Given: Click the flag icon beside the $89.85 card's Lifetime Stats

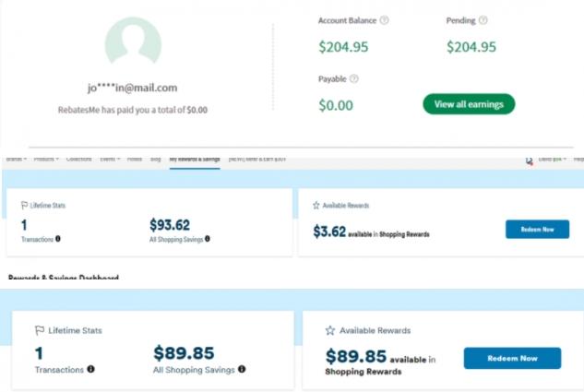Looking at the screenshot, I should click(x=40, y=330).
